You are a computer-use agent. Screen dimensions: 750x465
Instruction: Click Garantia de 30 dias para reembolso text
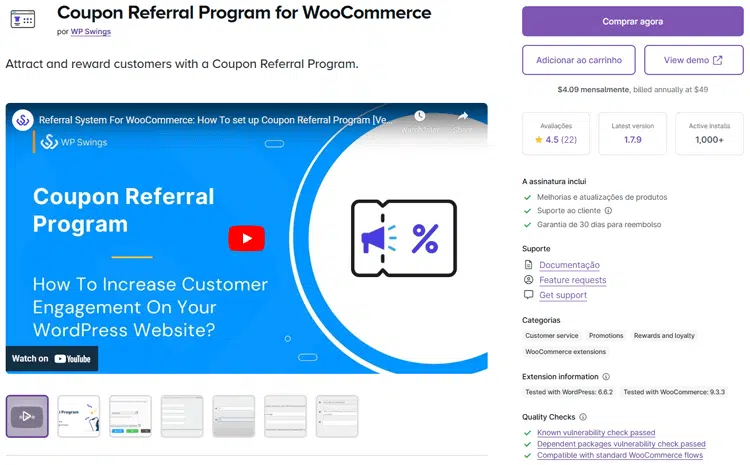tap(599, 224)
